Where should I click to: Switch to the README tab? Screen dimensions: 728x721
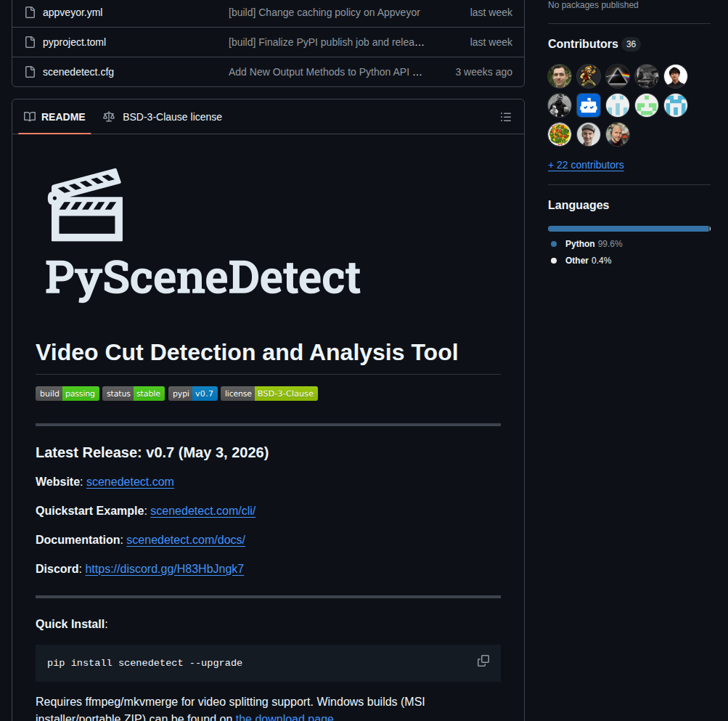[54, 117]
